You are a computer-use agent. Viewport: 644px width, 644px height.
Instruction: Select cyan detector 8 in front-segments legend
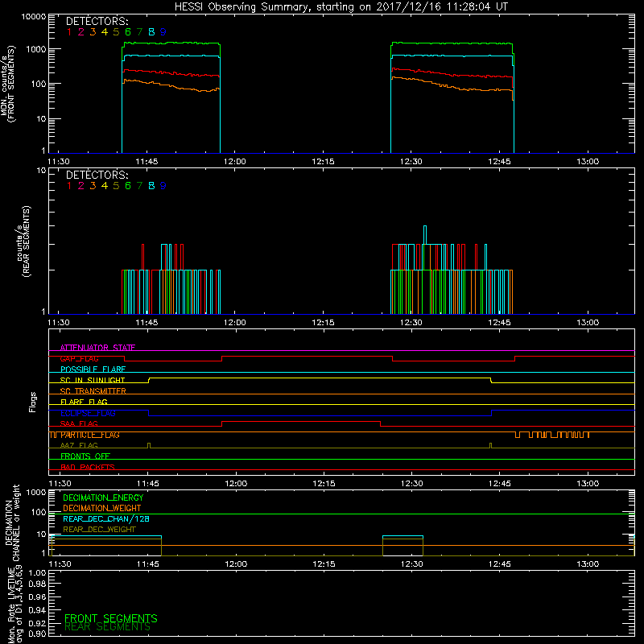tap(151, 32)
